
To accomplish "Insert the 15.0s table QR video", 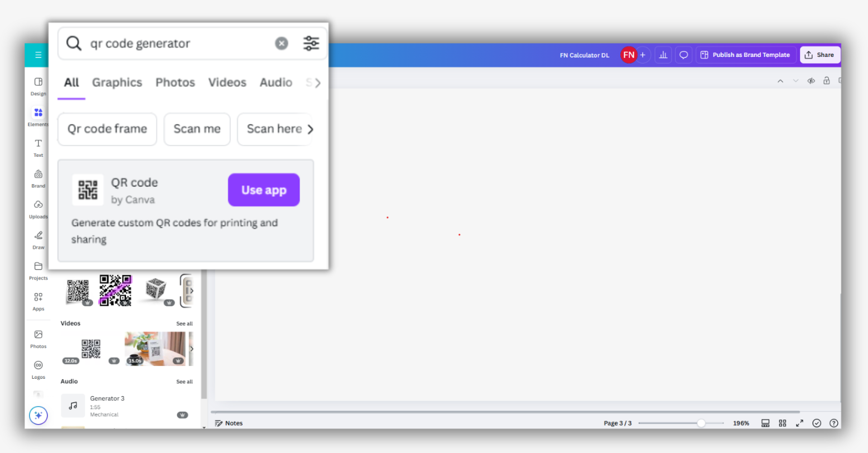I will pyautogui.click(x=155, y=349).
